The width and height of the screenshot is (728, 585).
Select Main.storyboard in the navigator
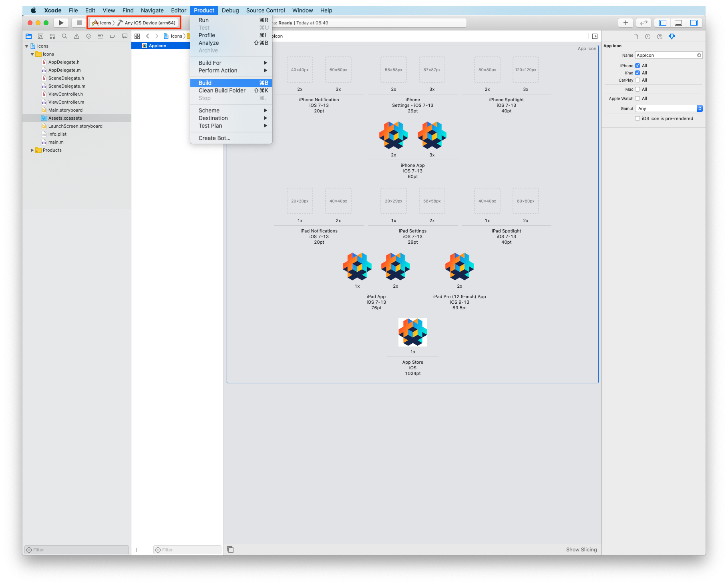[65, 110]
